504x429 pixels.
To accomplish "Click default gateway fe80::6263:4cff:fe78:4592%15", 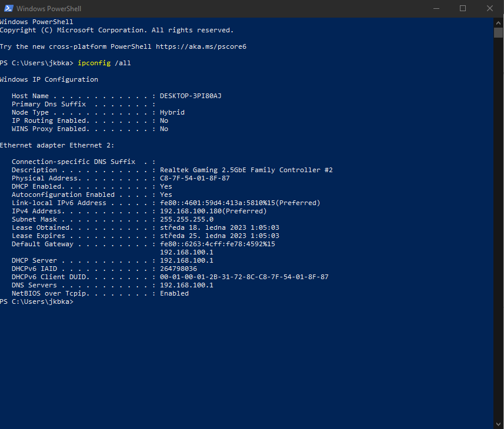I will [x=218, y=244].
